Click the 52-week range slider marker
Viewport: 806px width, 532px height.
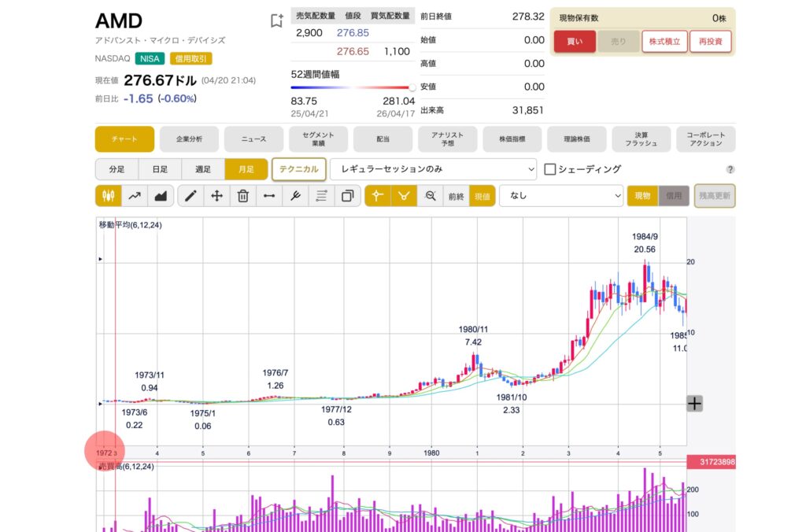(x=412, y=88)
